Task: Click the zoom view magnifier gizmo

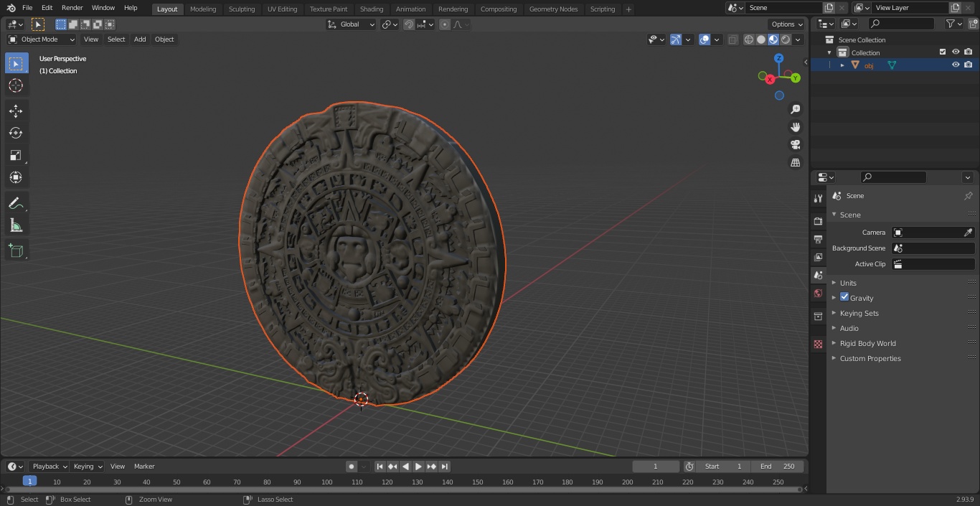Action: click(x=796, y=109)
